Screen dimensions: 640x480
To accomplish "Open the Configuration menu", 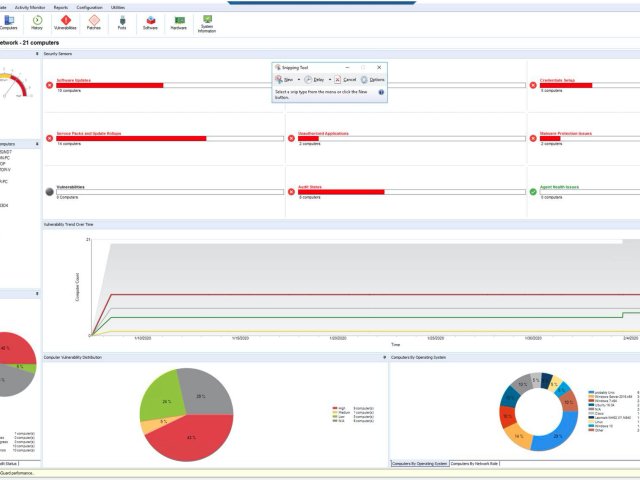I will tap(90, 6).
